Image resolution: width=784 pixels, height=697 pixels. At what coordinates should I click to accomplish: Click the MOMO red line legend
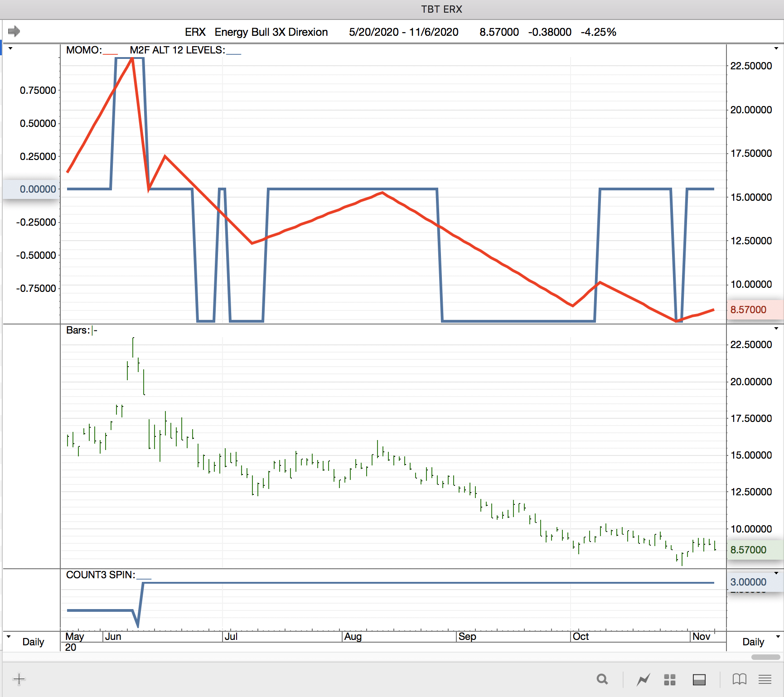[91, 50]
